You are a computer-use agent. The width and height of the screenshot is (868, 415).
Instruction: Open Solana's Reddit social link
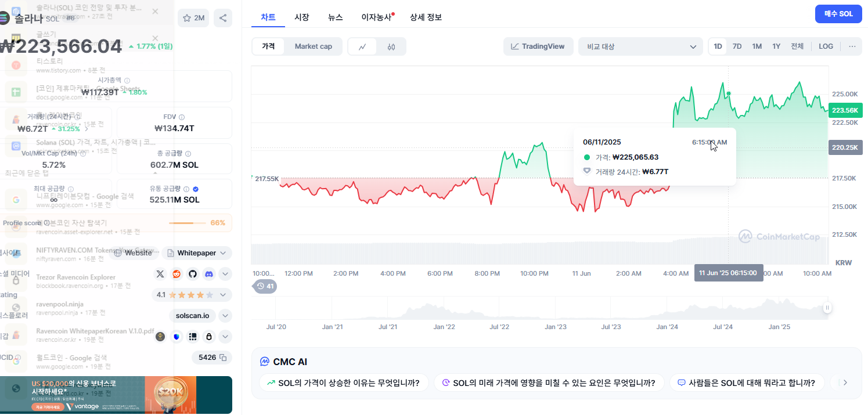click(177, 273)
